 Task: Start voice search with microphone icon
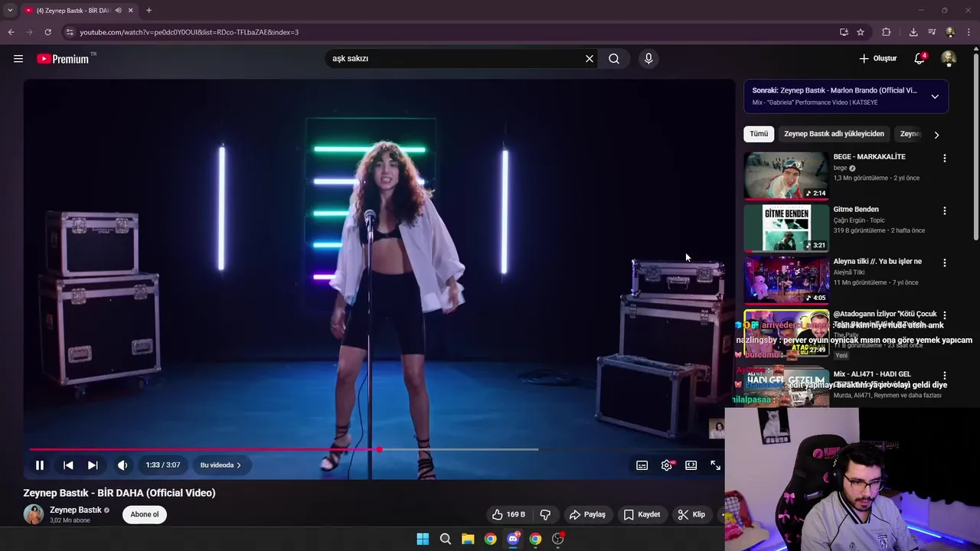[x=648, y=58]
